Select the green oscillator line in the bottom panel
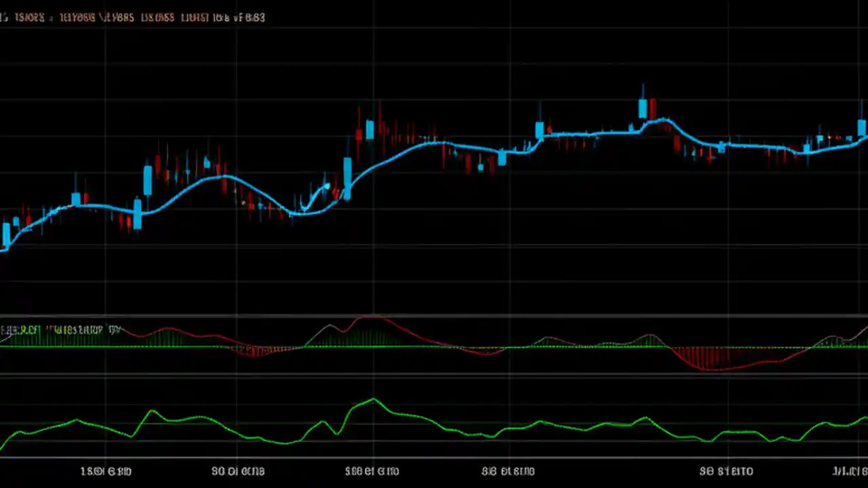 click(372, 403)
